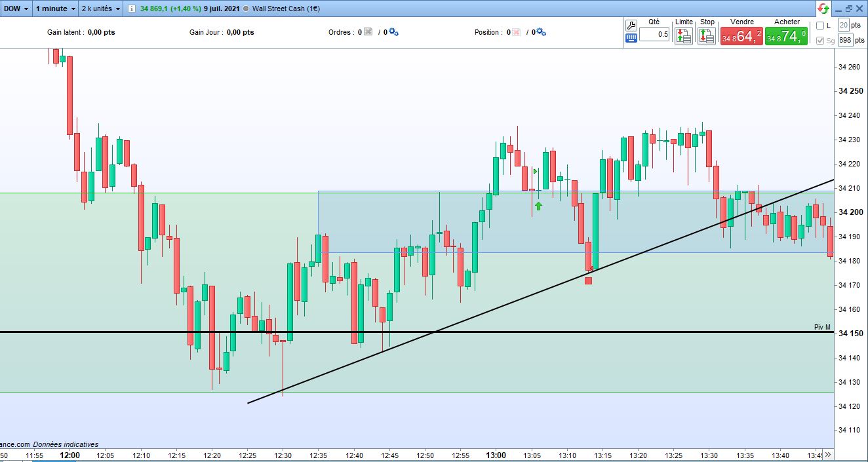Image resolution: width=868 pixels, height=462 pixels.
Task: Expand chart forward with double-chevron button
Action: pyautogui.click(x=827, y=454)
